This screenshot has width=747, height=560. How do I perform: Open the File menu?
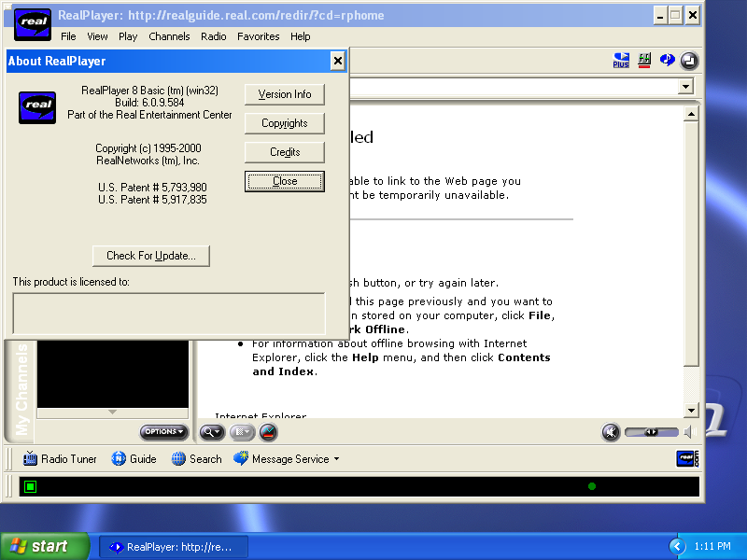click(68, 36)
